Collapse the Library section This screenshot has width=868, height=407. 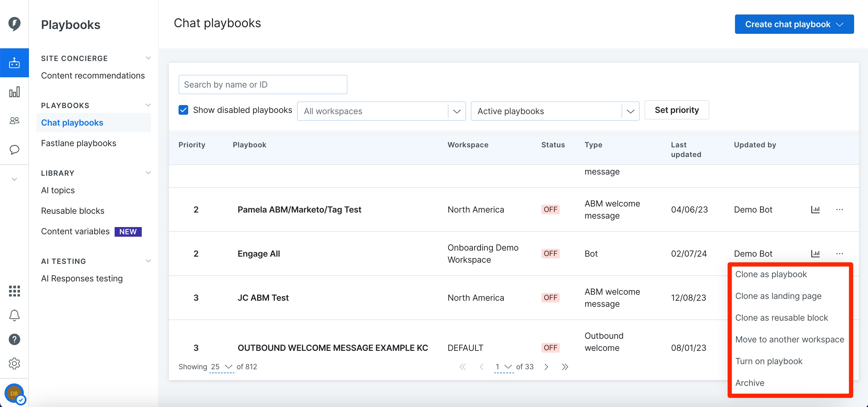pos(148,173)
